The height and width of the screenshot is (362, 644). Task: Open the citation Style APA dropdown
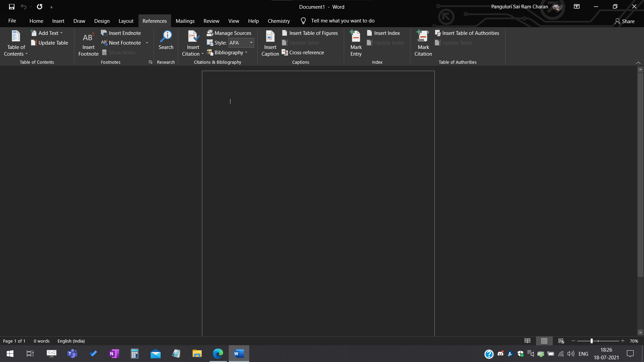[251, 43]
